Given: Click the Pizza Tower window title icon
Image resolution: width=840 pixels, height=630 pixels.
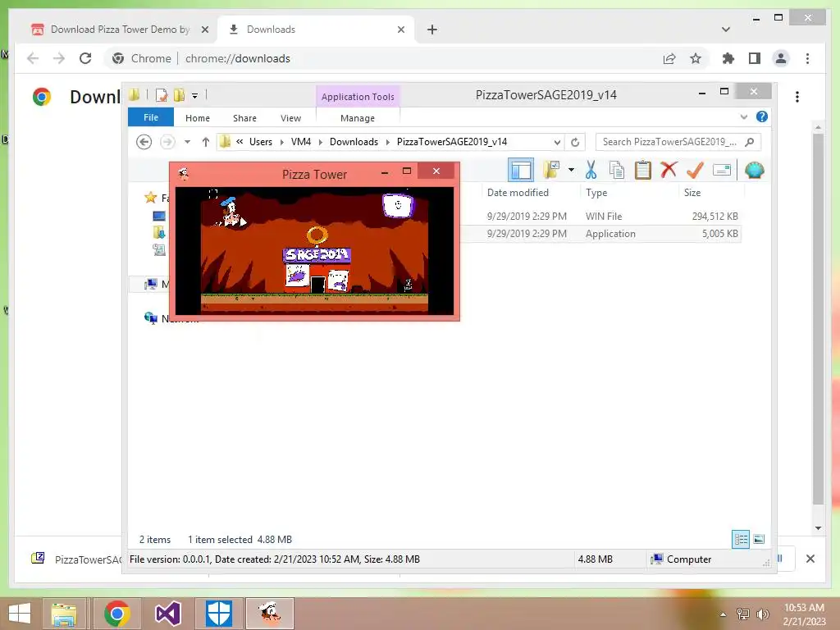Looking at the screenshot, I should pos(184,173).
